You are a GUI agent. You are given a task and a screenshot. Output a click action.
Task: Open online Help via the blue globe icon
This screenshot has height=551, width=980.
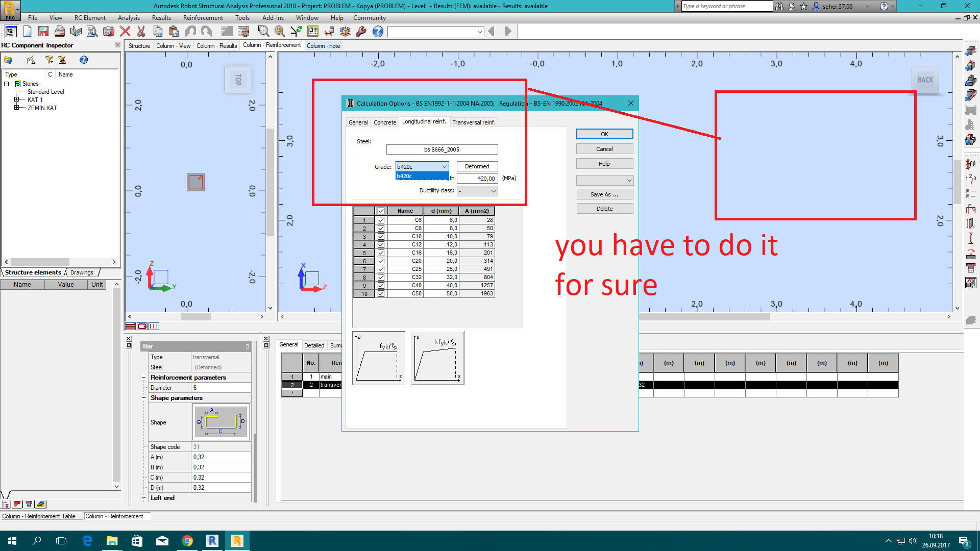378,31
